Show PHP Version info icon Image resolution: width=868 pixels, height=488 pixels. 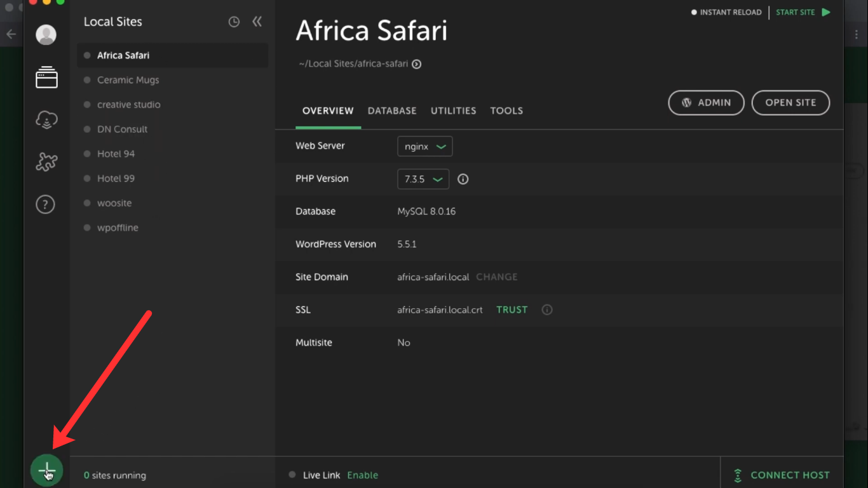(x=463, y=179)
